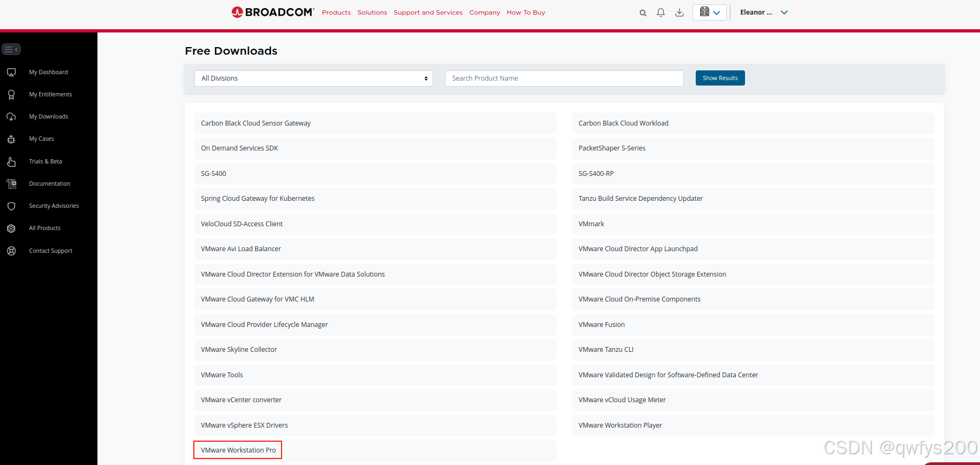The width and height of the screenshot is (980, 465).
Task: Open VMware Tools downloads
Action: [375, 375]
